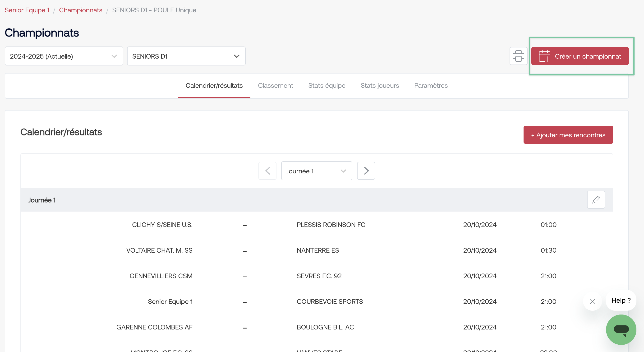The width and height of the screenshot is (644, 352).
Task: Open the SENIORS D1 championship dropdown
Action: coord(186,56)
